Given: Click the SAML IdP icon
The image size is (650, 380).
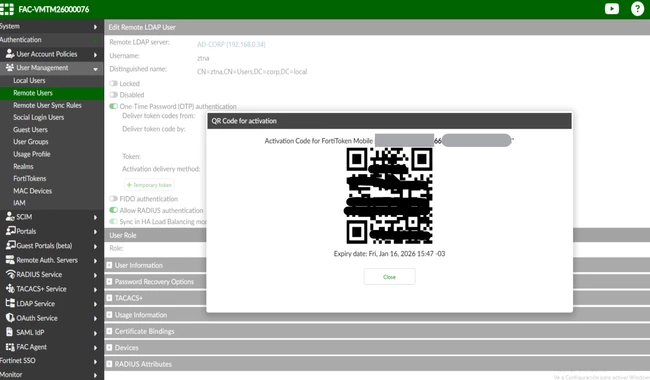Looking at the screenshot, I should tap(10, 332).
